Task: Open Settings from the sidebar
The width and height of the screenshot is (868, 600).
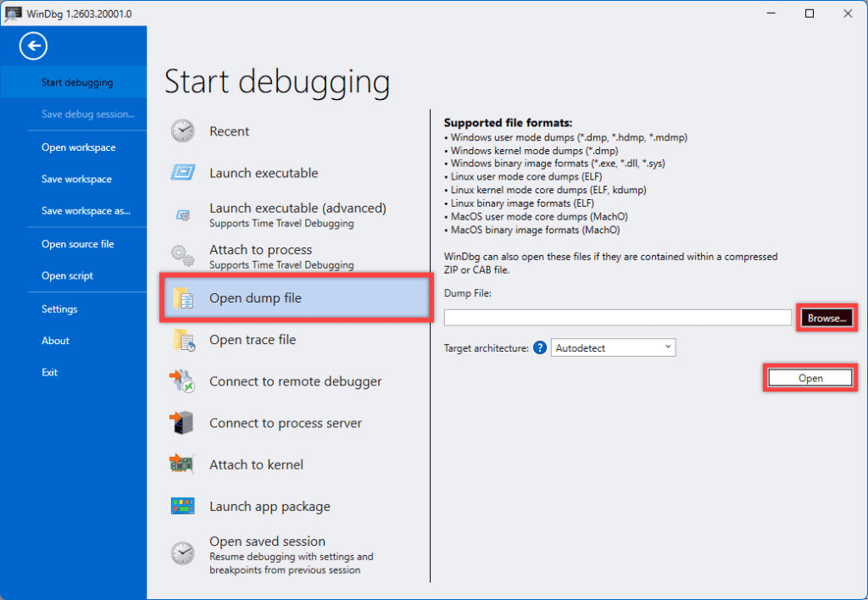Action: click(59, 308)
